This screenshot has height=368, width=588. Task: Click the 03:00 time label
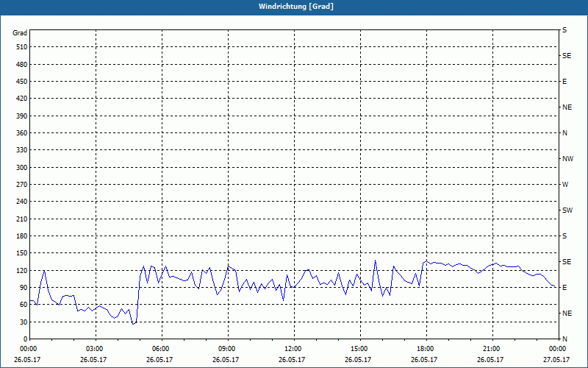[x=96, y=349]
